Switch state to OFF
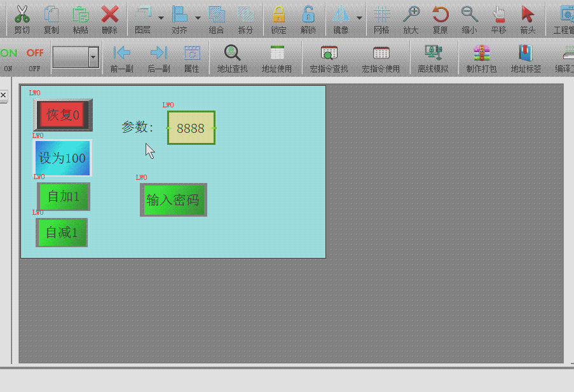 tap(35, 57)
